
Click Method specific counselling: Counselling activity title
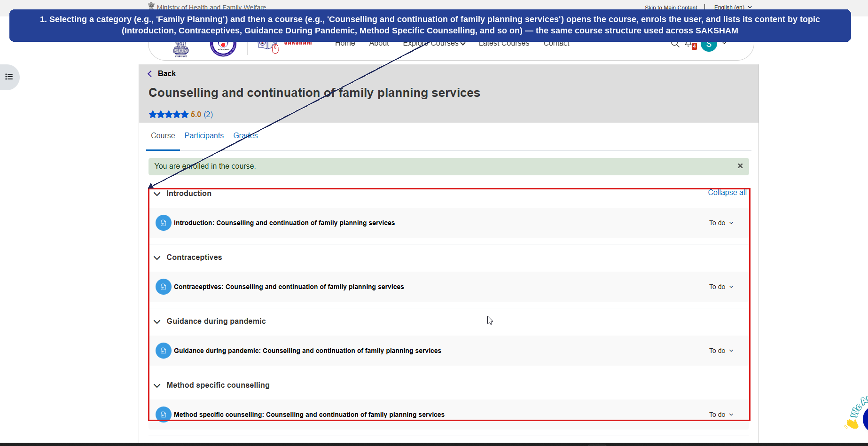click(x=309, y=415)
